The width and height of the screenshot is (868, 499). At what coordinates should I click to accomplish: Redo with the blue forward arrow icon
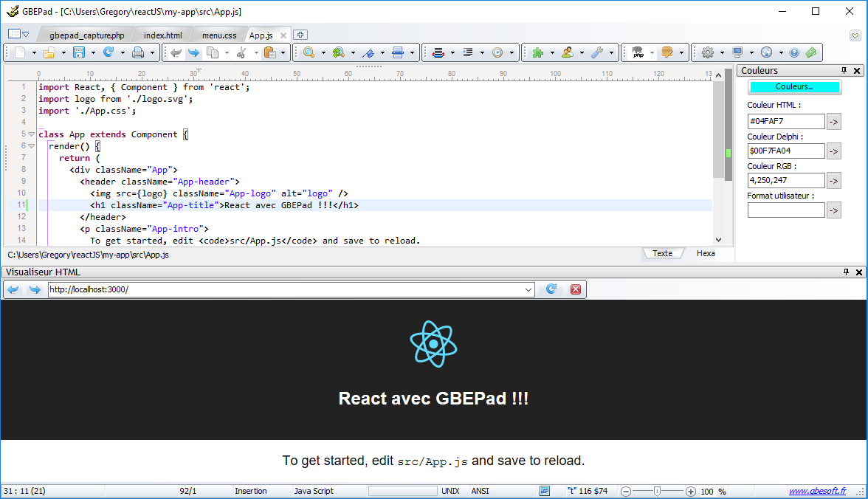tap(193, 52)
